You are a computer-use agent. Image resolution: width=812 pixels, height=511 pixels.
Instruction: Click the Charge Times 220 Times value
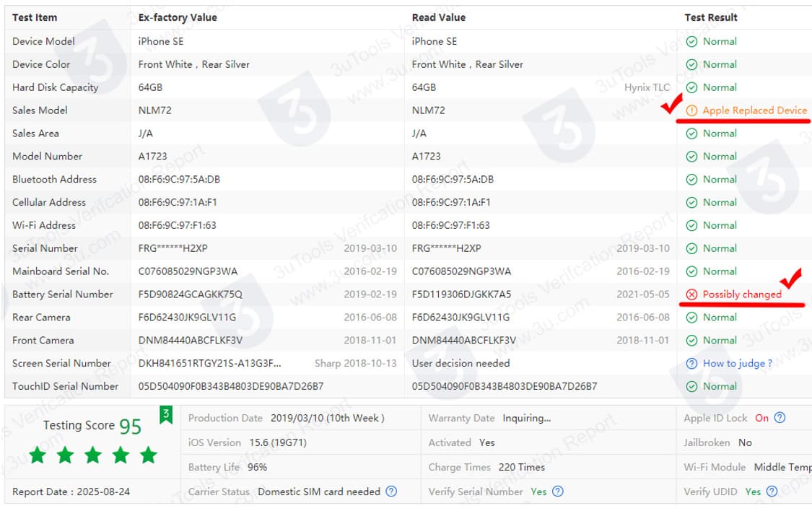(521, 467)
